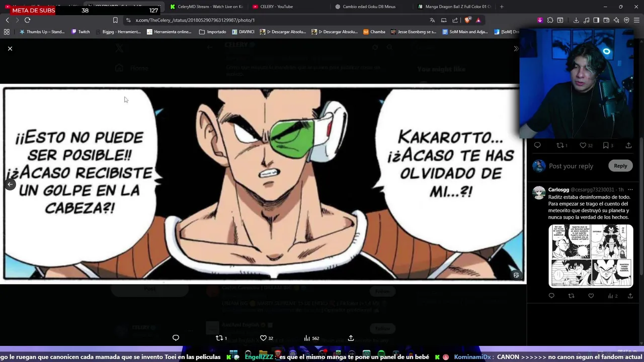Like heart showing 32 in side panel
644x362 pixels.
click(x=586, y=145)
